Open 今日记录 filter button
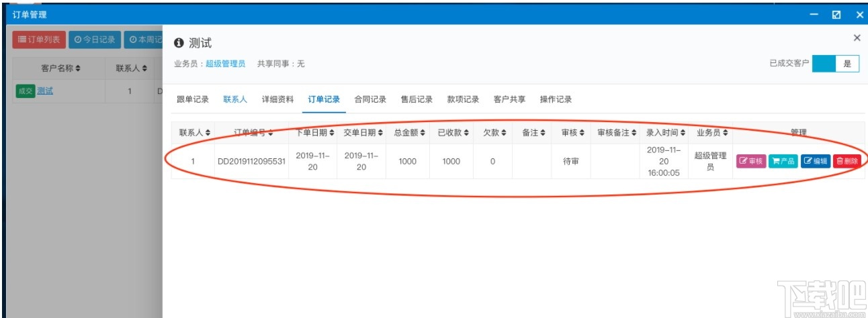 95,40
